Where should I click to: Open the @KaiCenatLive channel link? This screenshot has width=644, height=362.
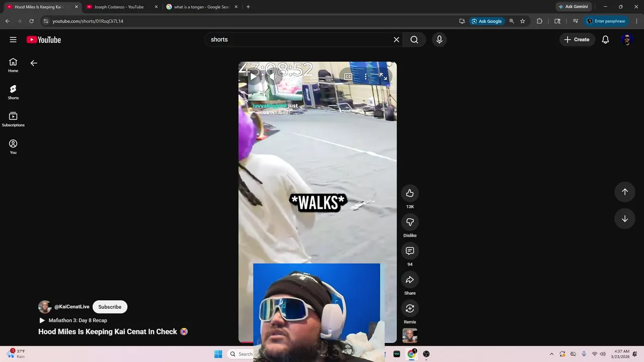tap(72, 307)
